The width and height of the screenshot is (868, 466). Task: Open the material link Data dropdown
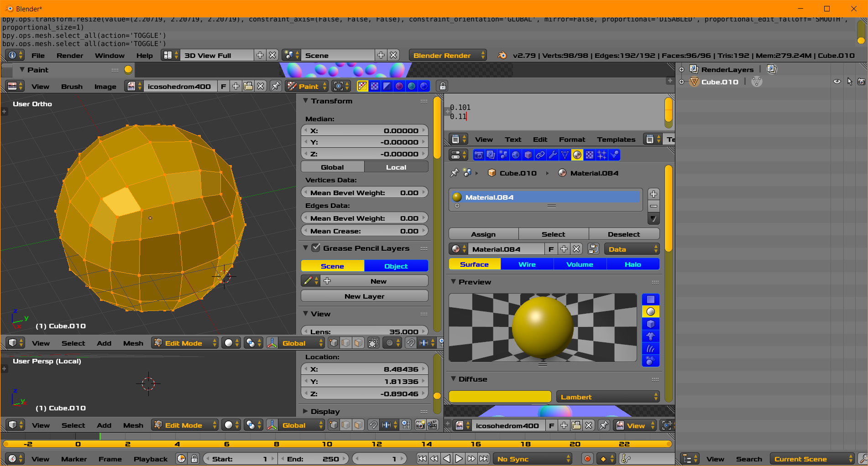tap(632, 249)
